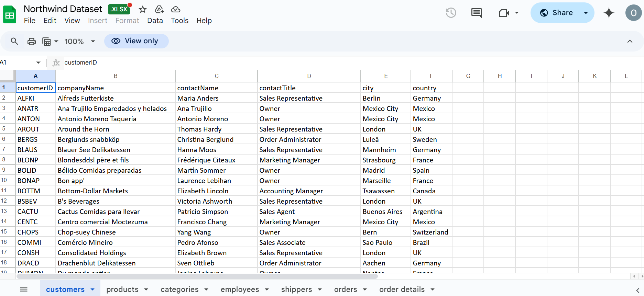Image resolution: width=644 pixels, height=296 pixels.
Task: Switch to the order details sheet tab
Action: (x=402, y=289)
